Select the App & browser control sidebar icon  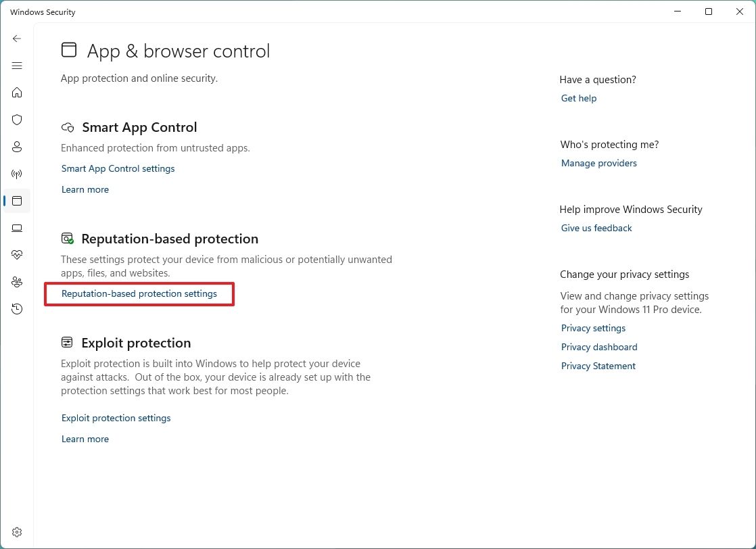(17, 201)
